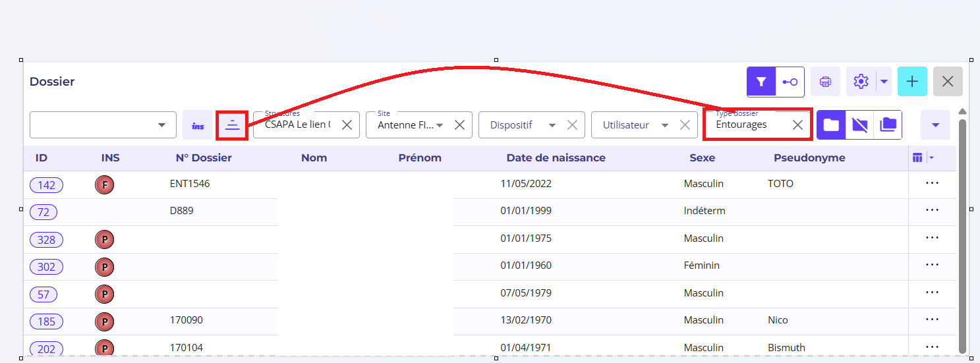The height and width of the screenshot is (363, 980).
Task: Click the empty search combo box at left
Action: 92,125
